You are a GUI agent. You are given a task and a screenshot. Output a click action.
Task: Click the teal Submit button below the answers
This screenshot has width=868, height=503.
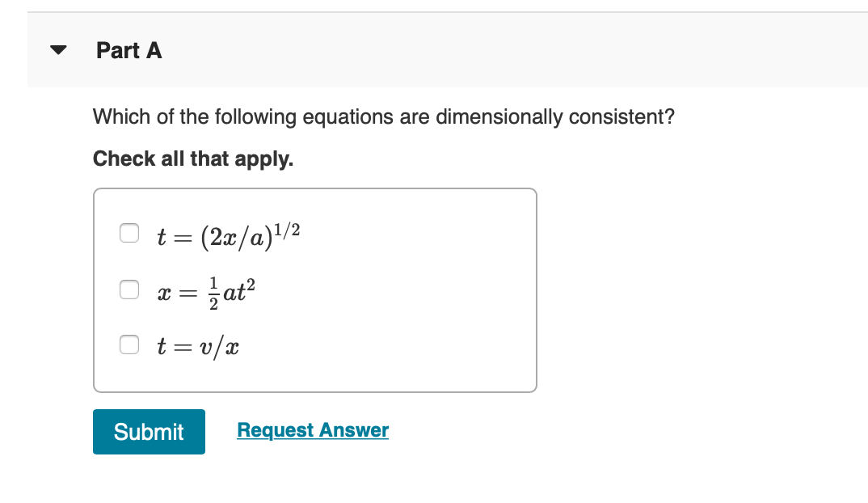(149, 432)
